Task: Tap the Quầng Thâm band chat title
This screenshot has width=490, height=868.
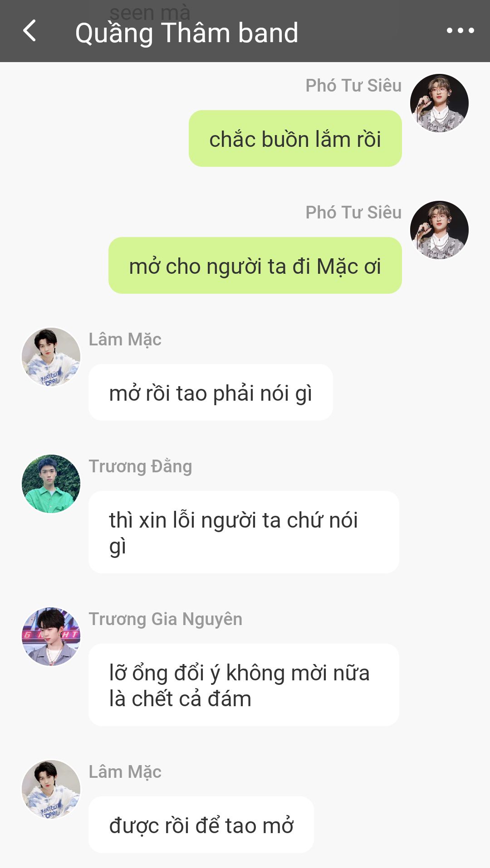Action: pyautogui.click(x=186, y=33)
